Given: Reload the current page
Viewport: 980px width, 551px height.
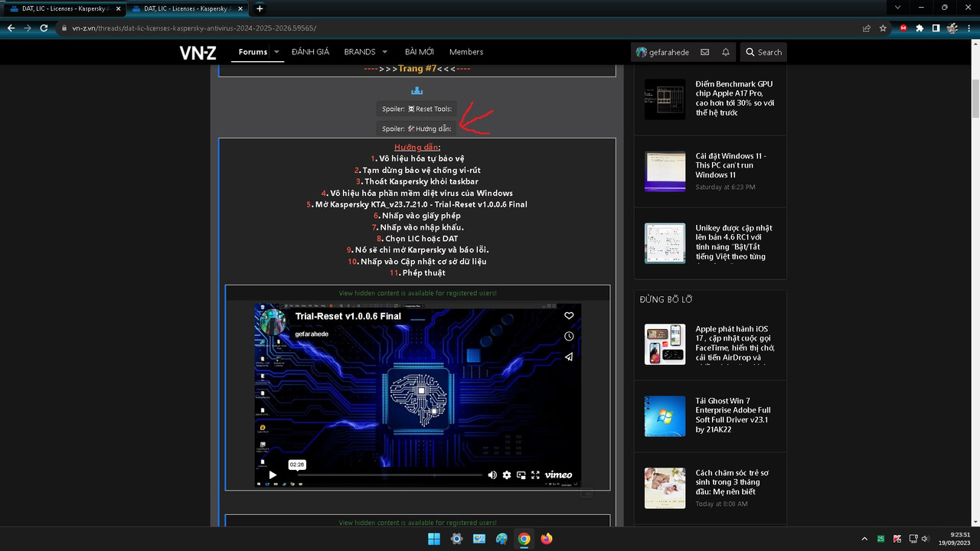Looking at the screenshot, I should [44, 28].
